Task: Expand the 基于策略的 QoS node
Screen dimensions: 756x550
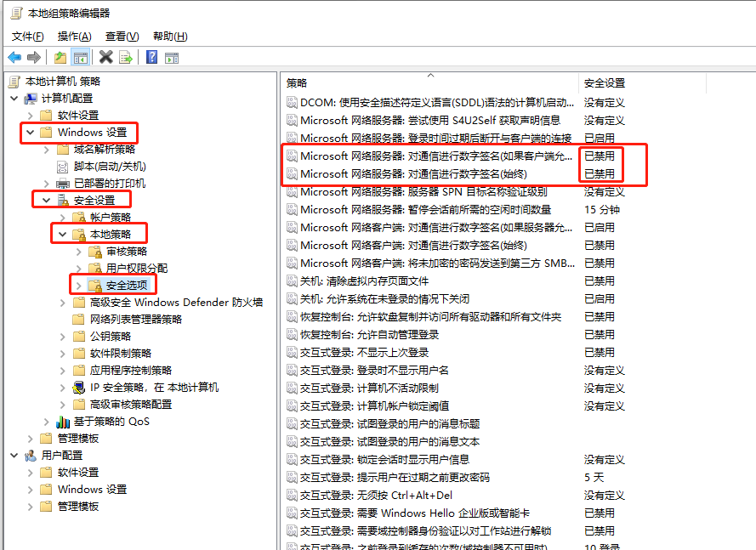Action: 47,422
